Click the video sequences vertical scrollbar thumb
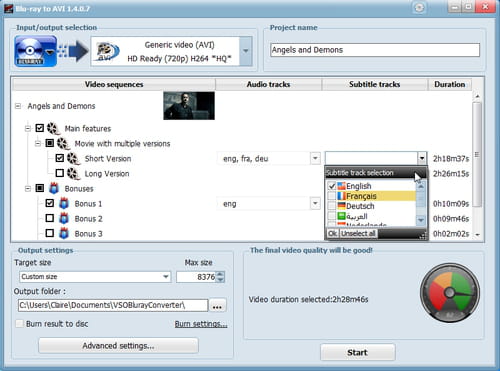Viewport: 500px width, 371px height. 477,154
